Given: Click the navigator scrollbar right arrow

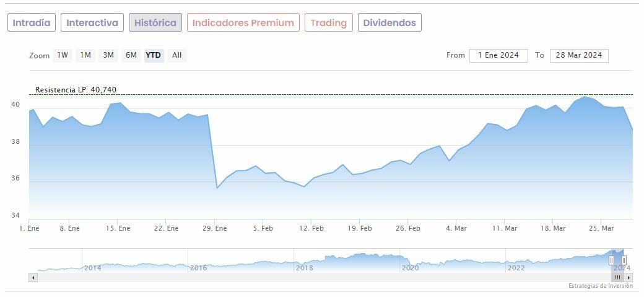Looking at the screenshot, I should pyautogui.click(x=629, y=277).
